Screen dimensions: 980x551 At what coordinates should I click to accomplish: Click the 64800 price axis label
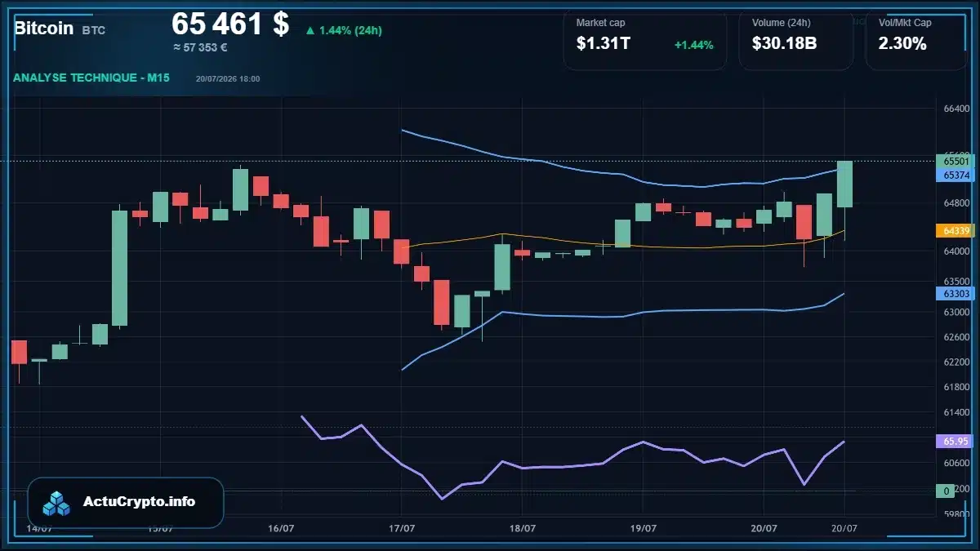956,203
